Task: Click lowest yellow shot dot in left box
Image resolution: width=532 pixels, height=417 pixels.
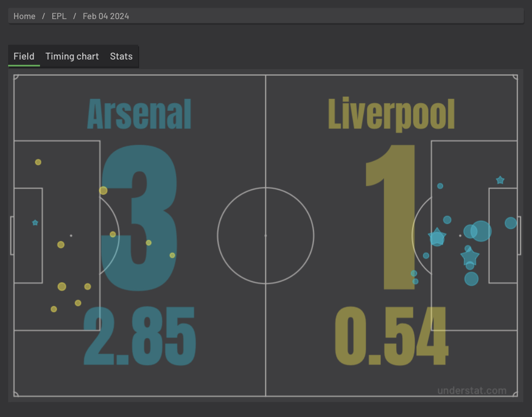Action: [54, 309]
